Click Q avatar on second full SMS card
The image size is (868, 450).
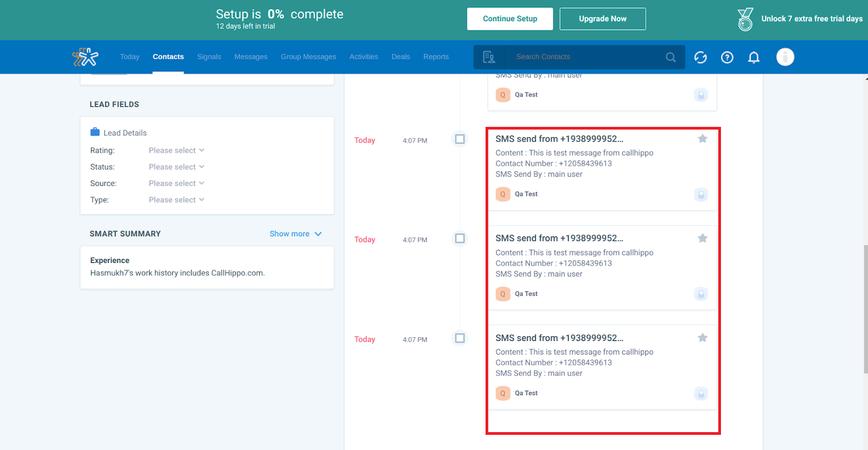click(x=503, y=294)
